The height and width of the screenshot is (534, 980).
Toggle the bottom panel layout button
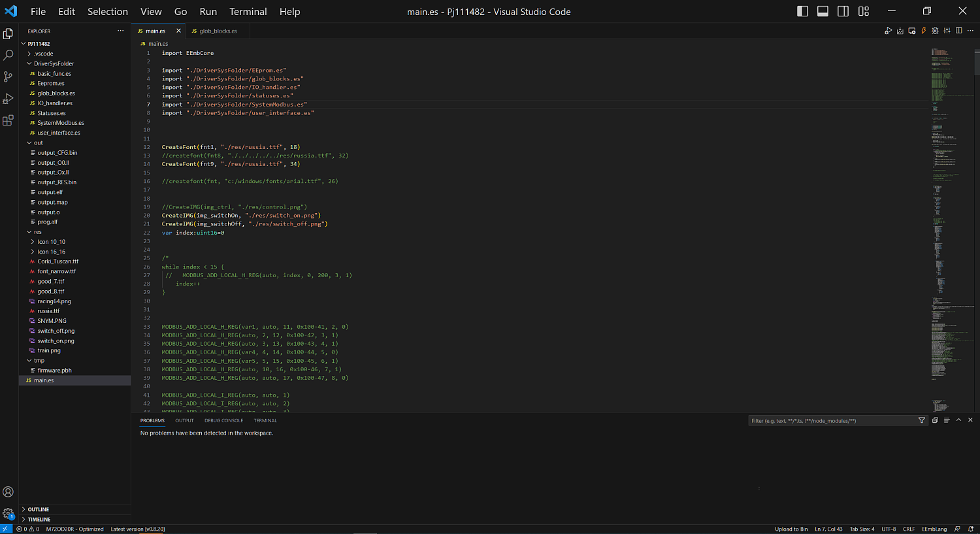tap(823, 11)
